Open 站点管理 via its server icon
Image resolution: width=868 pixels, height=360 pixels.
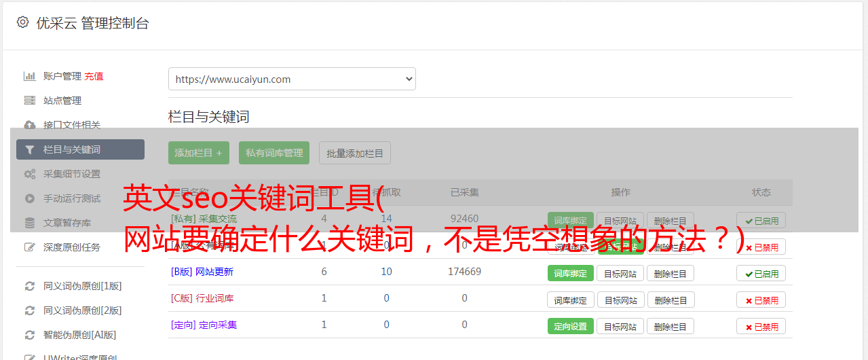pos(30,101)
